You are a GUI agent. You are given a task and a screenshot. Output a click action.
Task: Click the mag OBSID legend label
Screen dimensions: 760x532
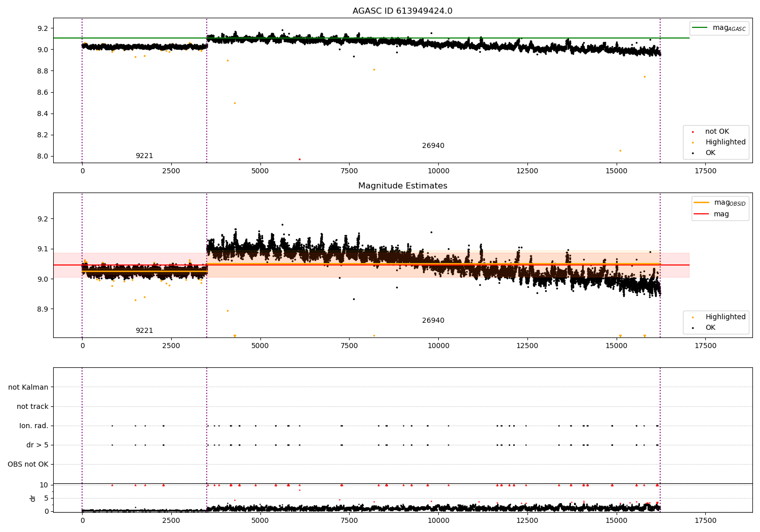point(730,203)
